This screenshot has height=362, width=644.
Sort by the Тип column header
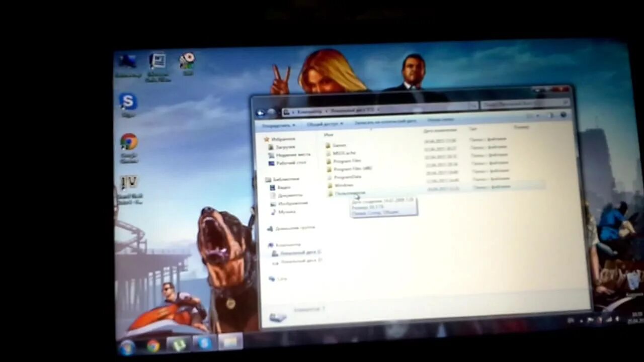point(473,129)
